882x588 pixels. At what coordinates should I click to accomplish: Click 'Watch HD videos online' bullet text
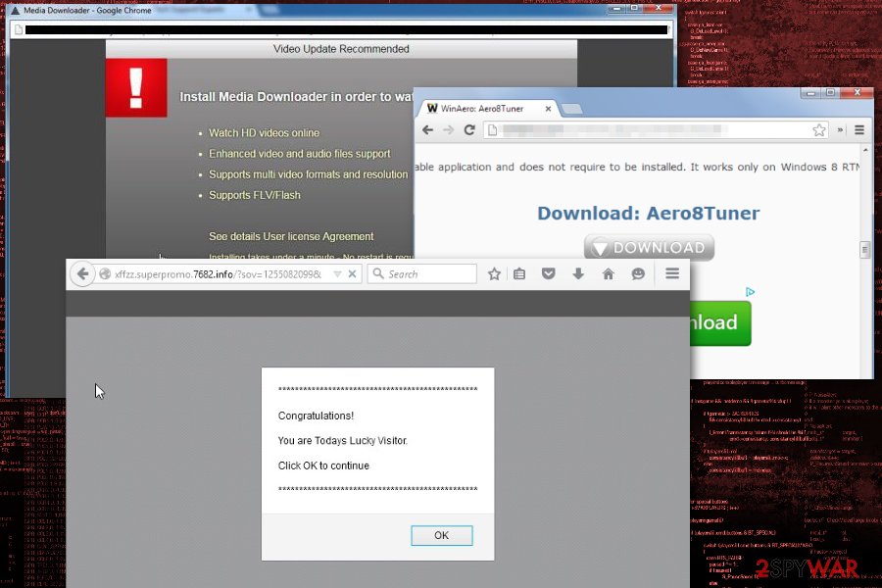pos(264,133)
